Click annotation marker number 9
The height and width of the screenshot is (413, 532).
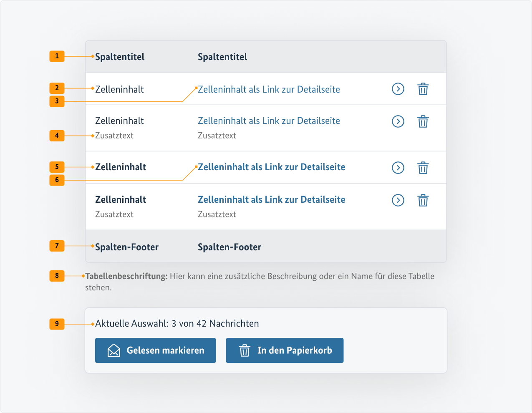click(x=57, y=324)
